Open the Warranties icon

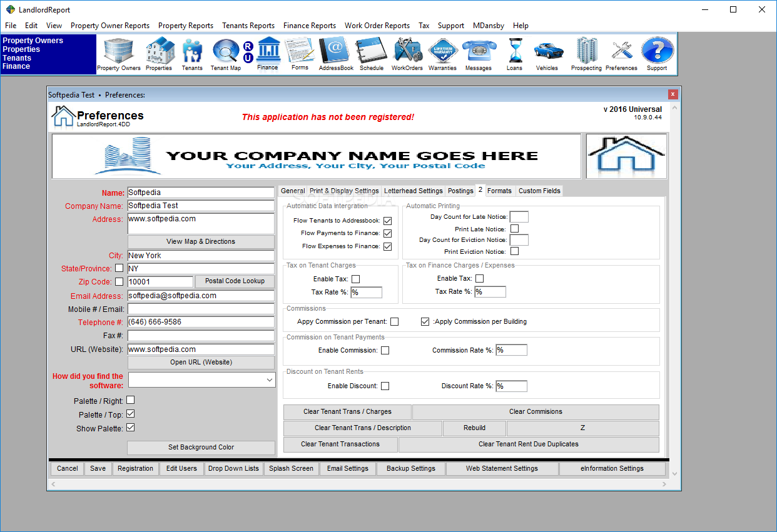pyautogui.click(x=443, y=54)
